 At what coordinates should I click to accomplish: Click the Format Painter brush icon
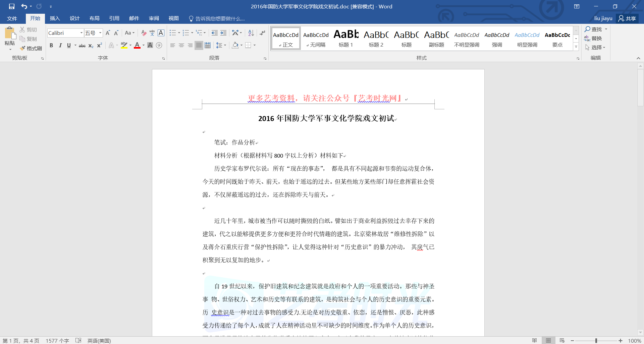click(x=23, y=48)
